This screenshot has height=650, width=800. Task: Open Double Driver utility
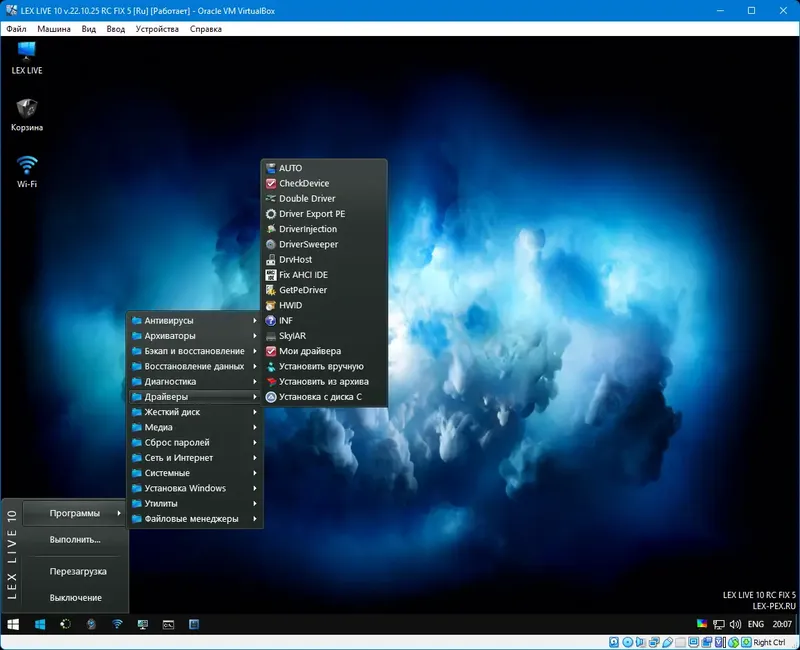(324, 198)
